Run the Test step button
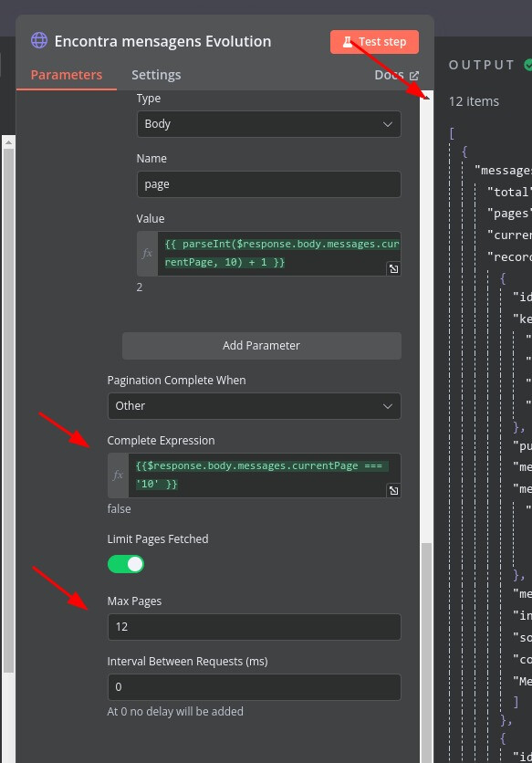This screenshot has width=532, height=763. pyautogui.click(x=374, y=42)
